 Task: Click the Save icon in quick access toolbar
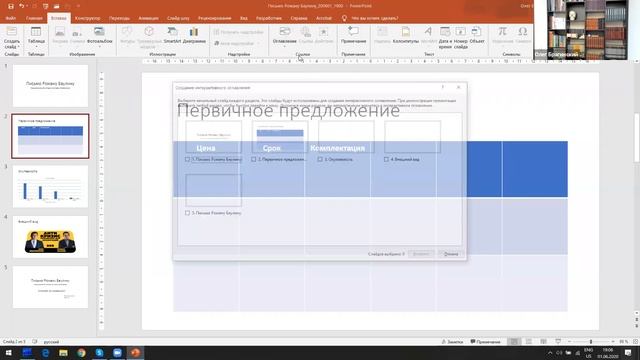pyautogui.click(x=11, y=6)
